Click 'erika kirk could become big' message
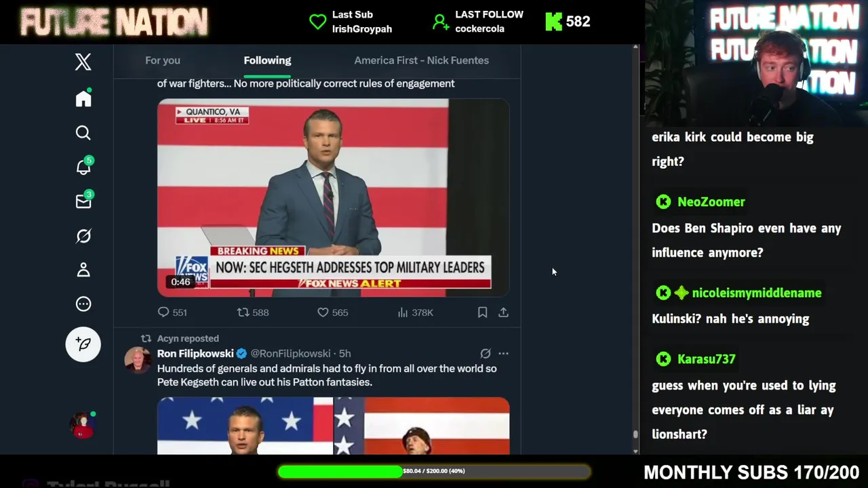Viewport: 868px width, 488px height. [732, 149]
